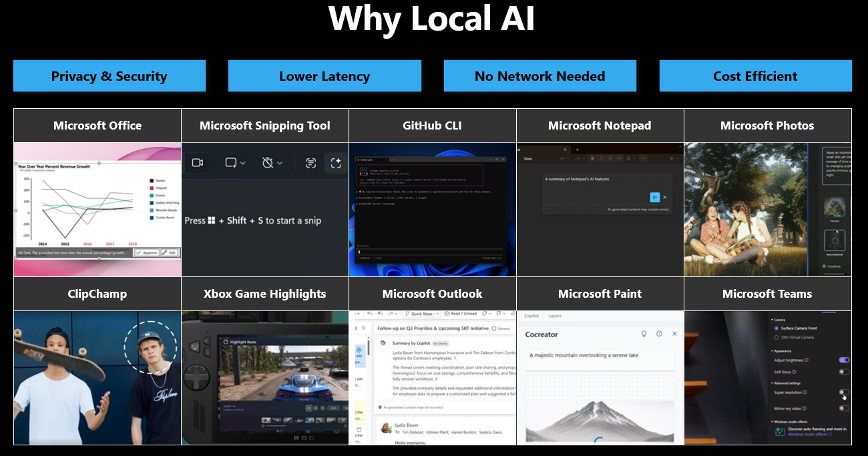
Task: Click the Notepad prompt text about AI features
Action: [577, 179]
